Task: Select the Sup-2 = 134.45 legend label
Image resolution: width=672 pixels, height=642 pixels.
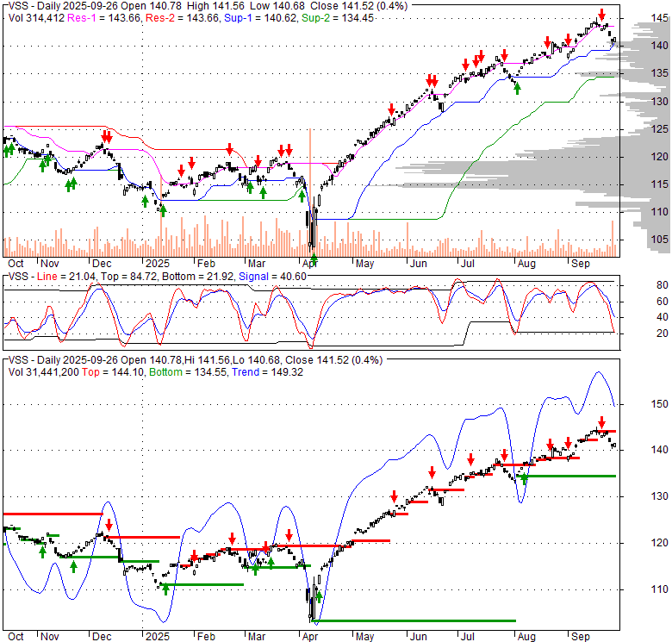Action: pos(338,18)
